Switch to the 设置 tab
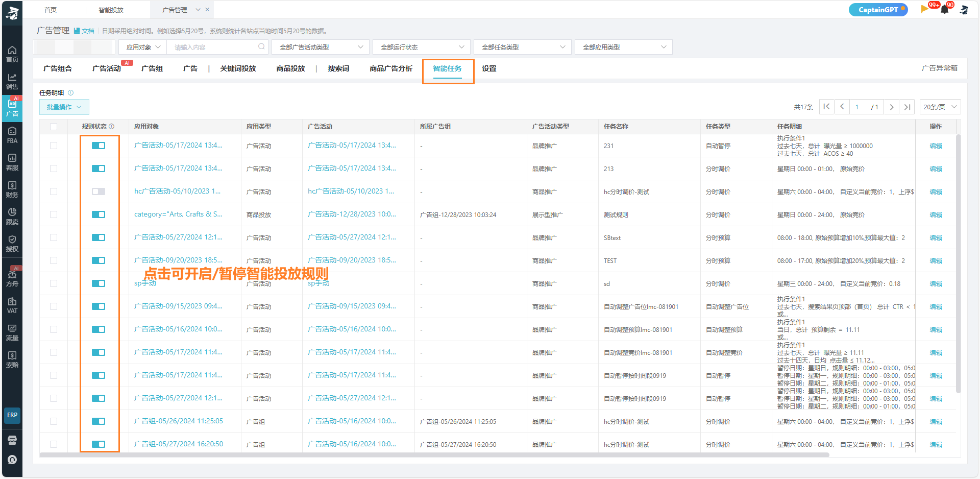 pyautogui.click(x=489, y=68)
